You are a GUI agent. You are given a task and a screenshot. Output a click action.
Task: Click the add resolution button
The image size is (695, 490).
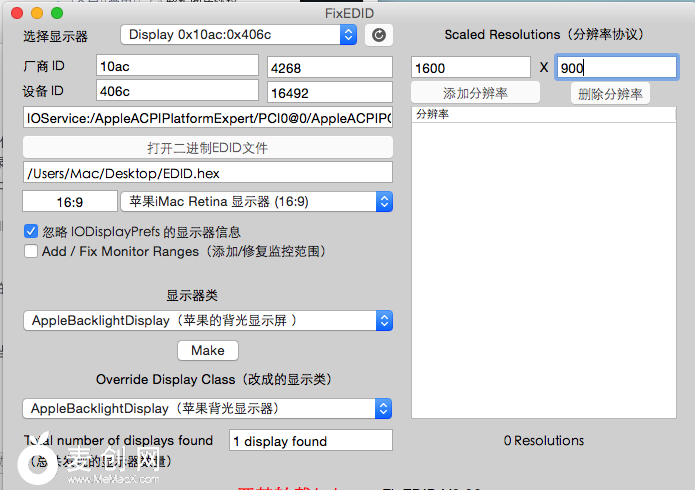tap(475, 93)
